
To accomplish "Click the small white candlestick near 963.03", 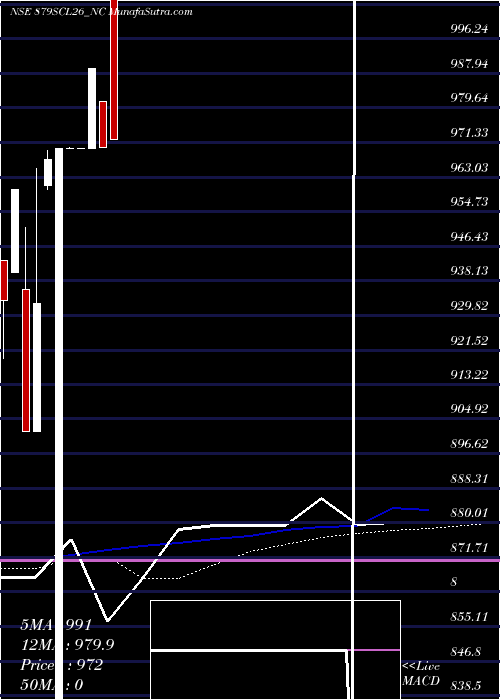I will (x=48, y=172).
